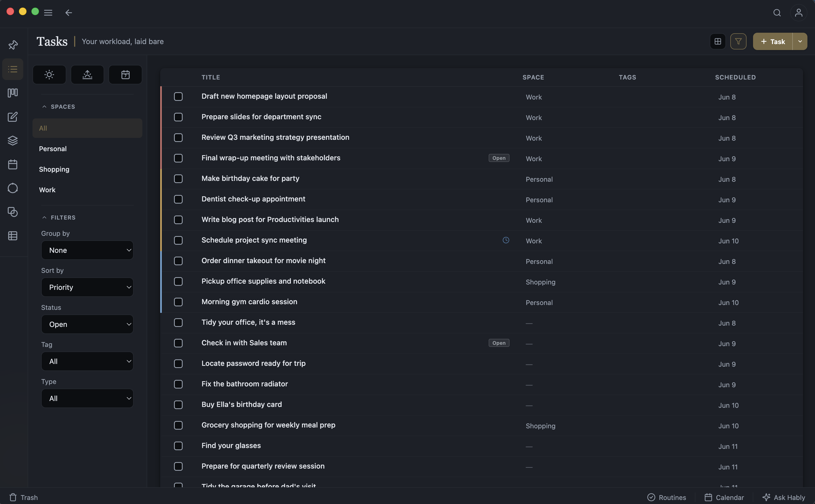Viewport: 815px width, 504px height.
Task: Toggle the filter funnel icon
Action: tap(738, 41)
